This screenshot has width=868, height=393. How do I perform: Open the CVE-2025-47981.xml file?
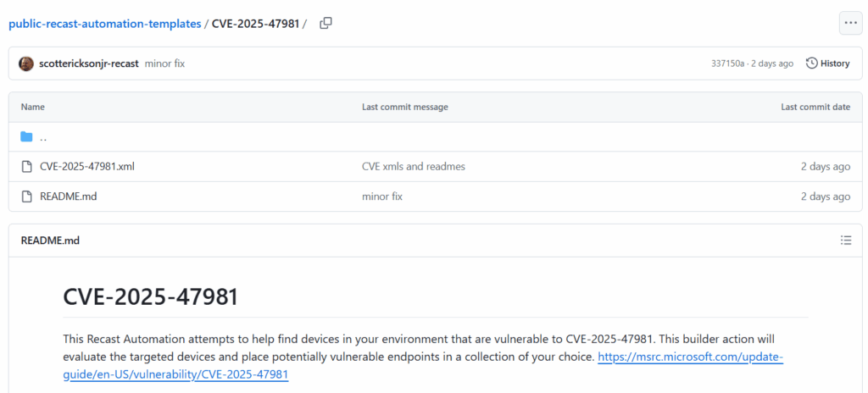[87, 167]
